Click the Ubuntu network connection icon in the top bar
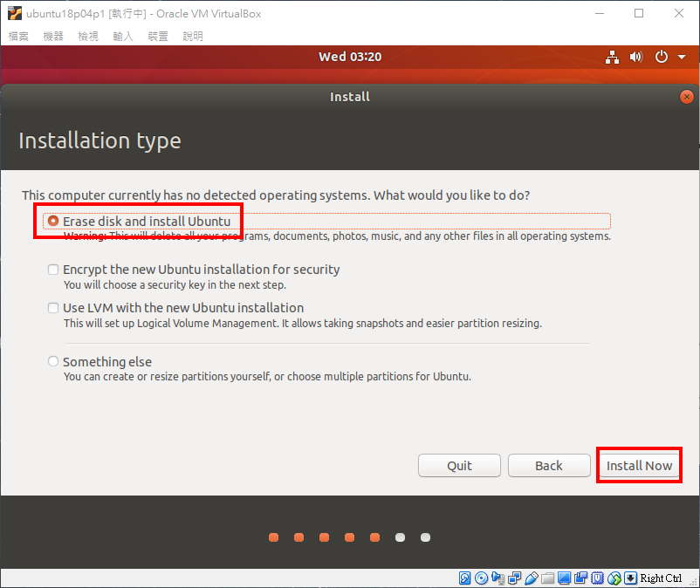Viewport: 700px width, 588px height. point(612,57)
